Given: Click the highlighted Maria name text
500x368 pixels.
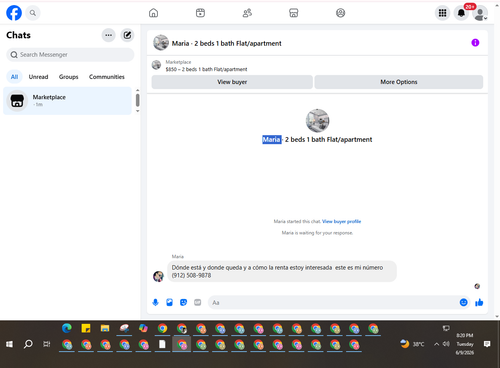Looking at the screenshot, I should coord(271,140).
